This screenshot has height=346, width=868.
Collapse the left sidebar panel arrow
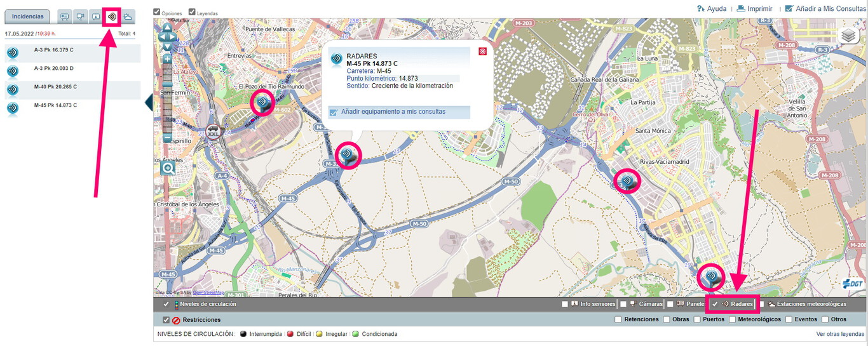pyautogui.click(x=149, y=102)
